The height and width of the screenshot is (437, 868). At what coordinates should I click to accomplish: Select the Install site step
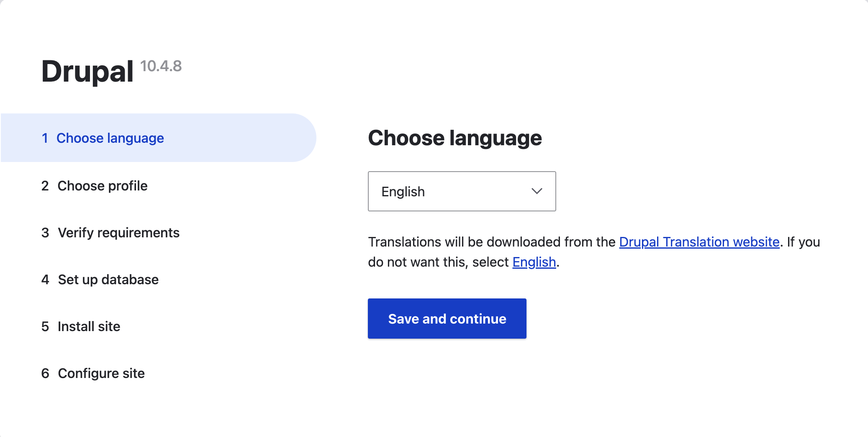point(80,326)
